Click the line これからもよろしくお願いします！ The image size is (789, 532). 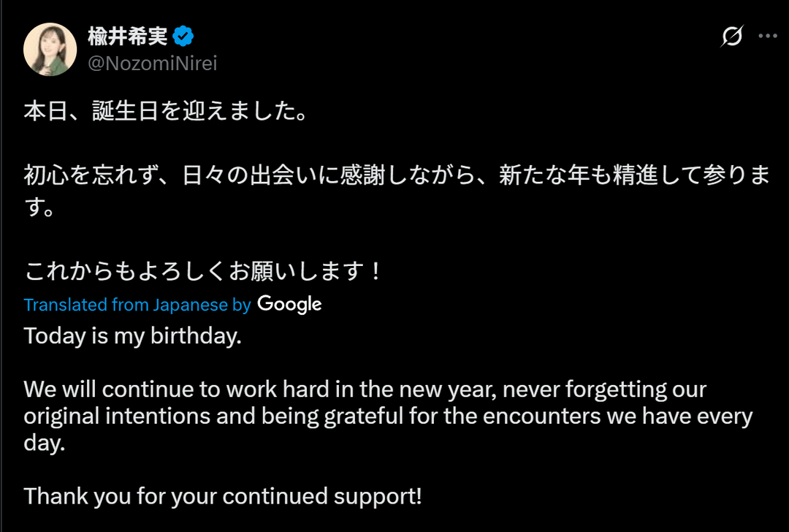tap(203, 272)
